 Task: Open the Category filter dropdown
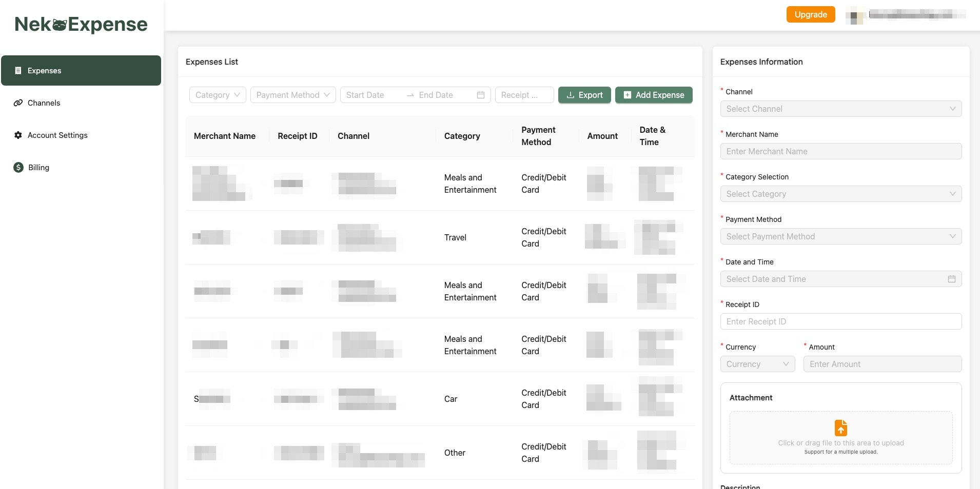click(x=218, y=95)
